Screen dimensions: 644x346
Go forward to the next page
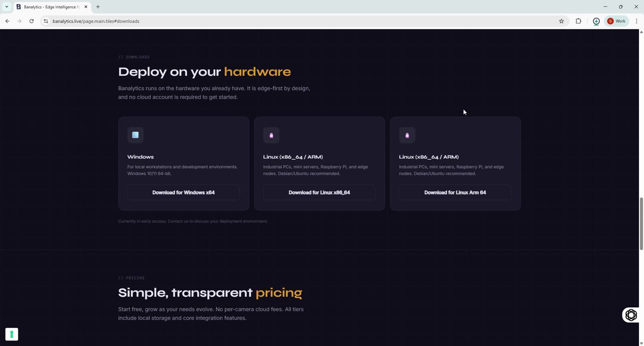coord(19,21)
